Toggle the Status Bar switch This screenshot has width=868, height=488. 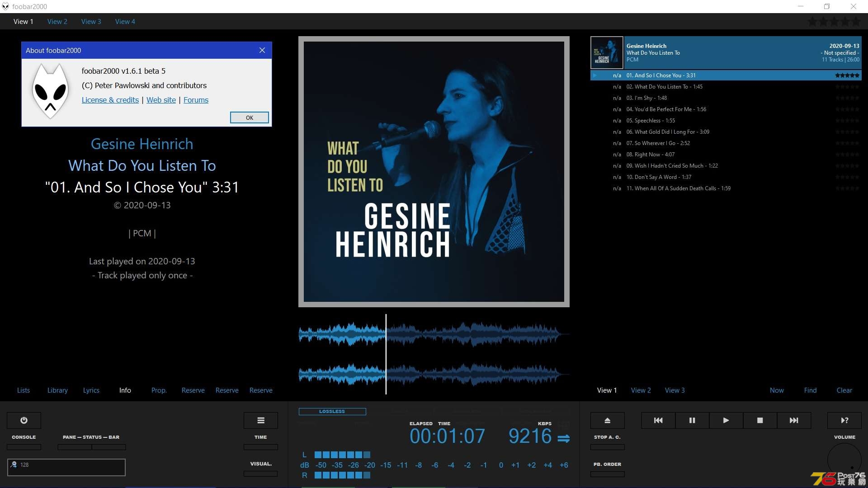pyautogui.click(x=109, y=447)
